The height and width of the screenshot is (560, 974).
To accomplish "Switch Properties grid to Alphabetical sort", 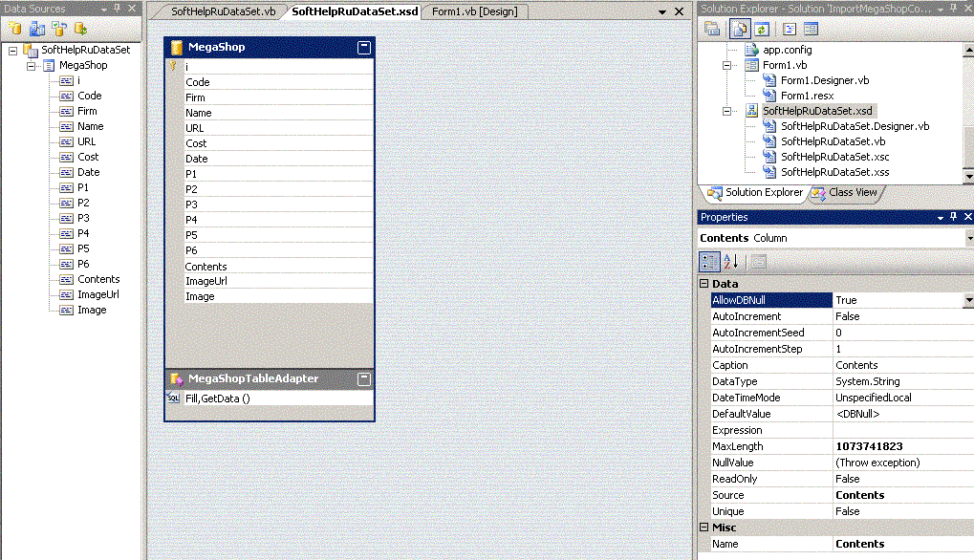I will tap(731, 262).
